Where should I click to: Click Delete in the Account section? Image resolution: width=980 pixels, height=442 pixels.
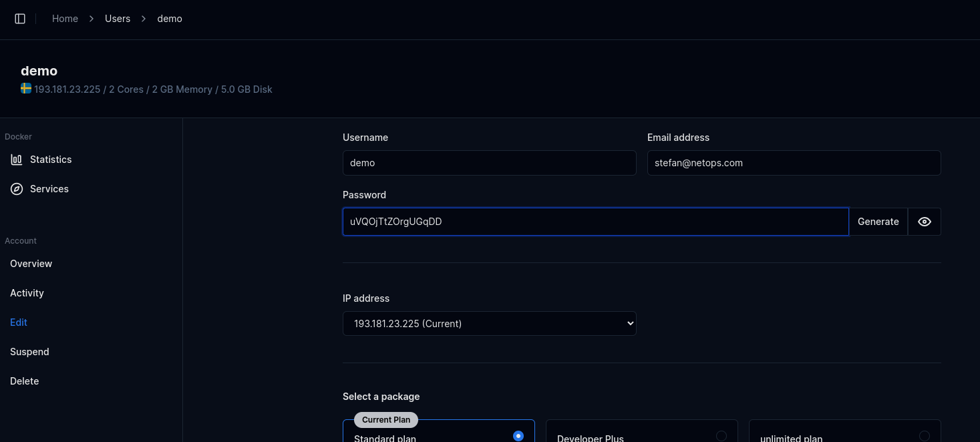point(25,381)
